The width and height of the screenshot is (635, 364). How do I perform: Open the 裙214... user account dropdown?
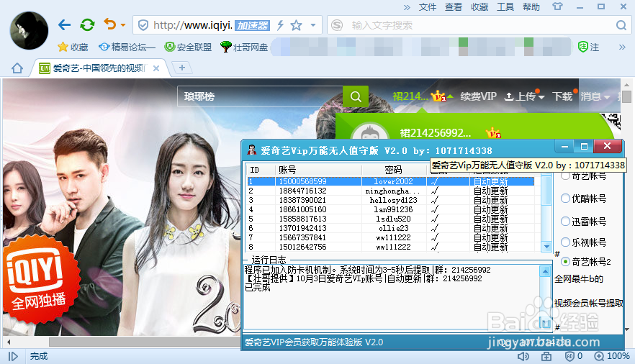(423, 96)
